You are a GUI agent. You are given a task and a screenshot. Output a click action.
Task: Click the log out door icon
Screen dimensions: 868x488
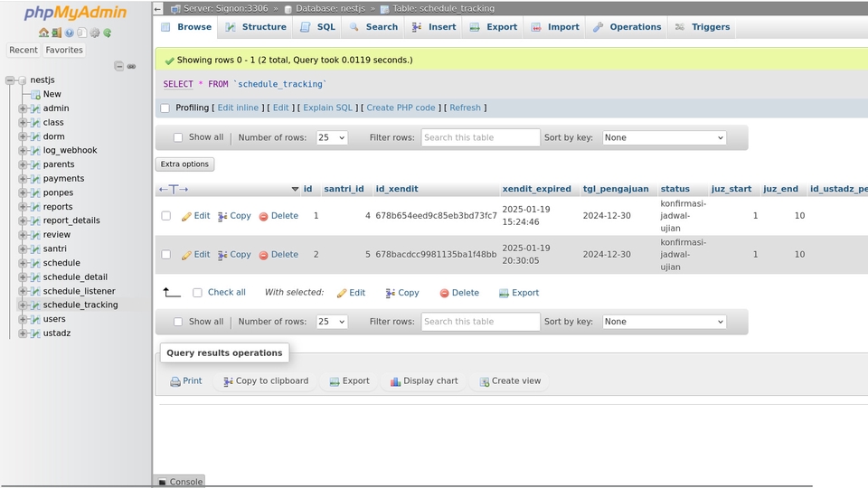point(56,33)
